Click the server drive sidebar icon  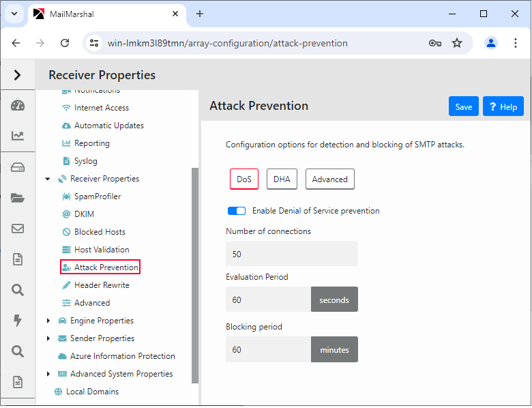click(18, 168)
